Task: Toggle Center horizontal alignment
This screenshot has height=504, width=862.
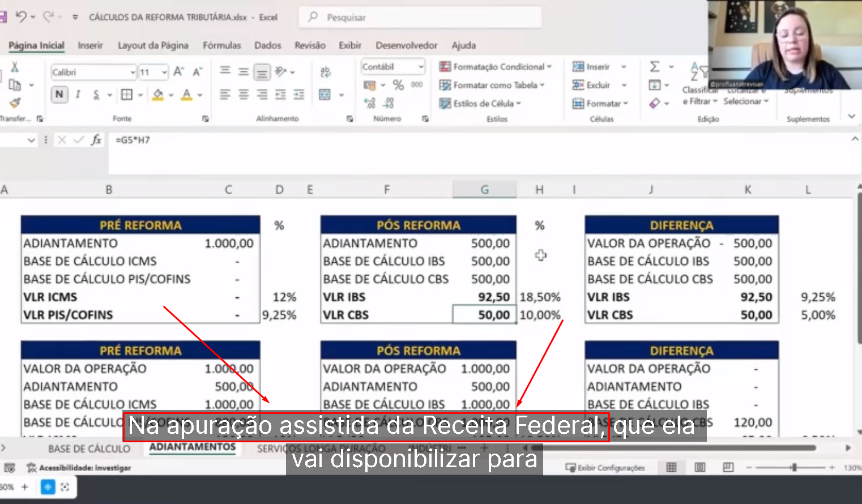Action: [x=244, y=95]
